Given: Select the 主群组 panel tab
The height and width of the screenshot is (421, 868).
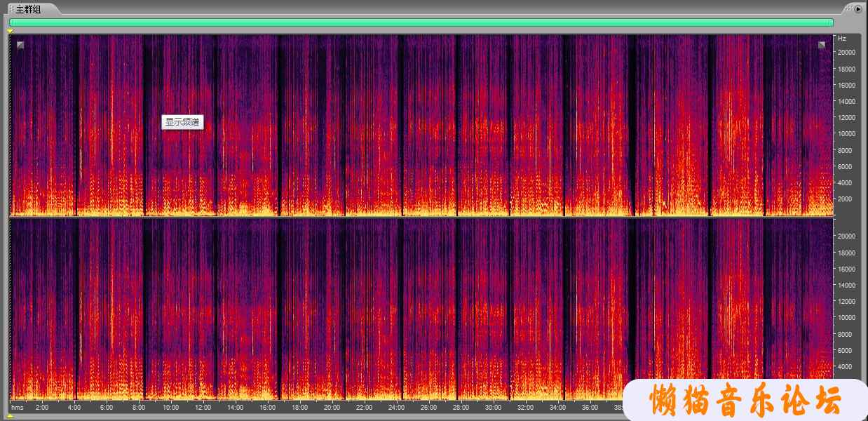Looking at the screenshot, I should (x=29, y=9).
